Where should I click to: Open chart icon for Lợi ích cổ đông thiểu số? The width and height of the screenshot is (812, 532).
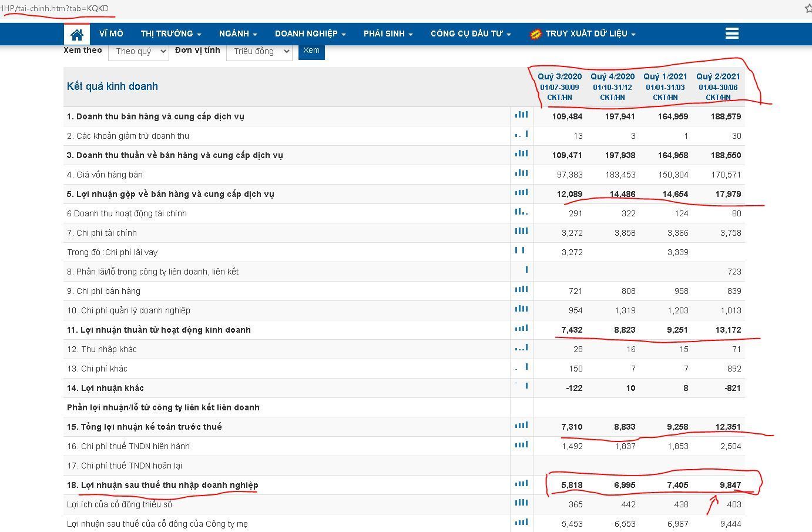click(x=521, y=503)
